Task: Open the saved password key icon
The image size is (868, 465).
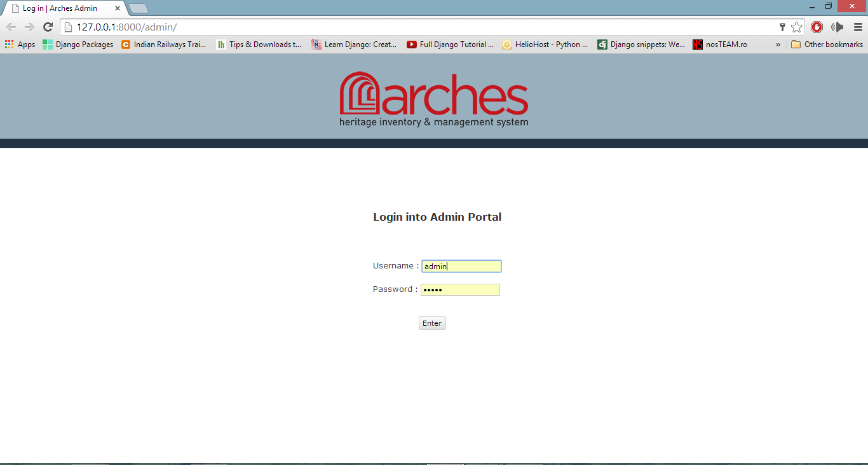Action: point(782,27)
